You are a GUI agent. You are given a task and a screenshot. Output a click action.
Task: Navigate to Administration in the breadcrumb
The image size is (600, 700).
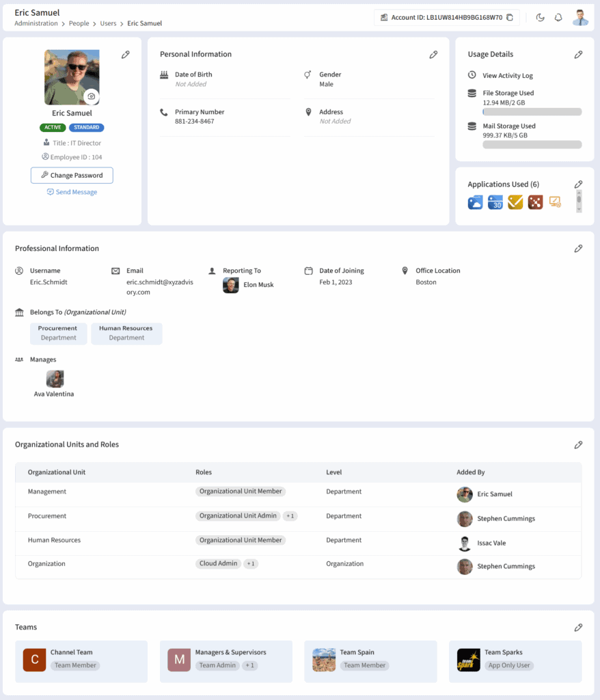coord(36,23)
